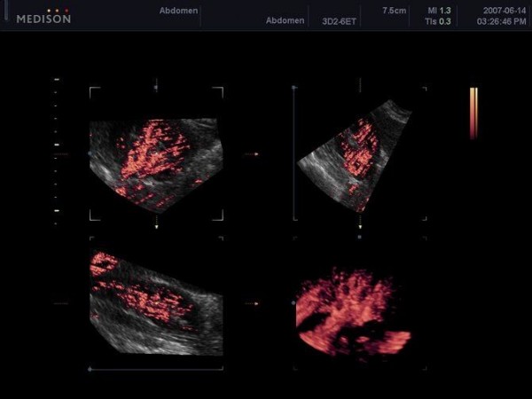The image size is (532, 399).
Task: Click the 03:26:46 PM time
Action: pyautogui.click(x=502, y=21)
